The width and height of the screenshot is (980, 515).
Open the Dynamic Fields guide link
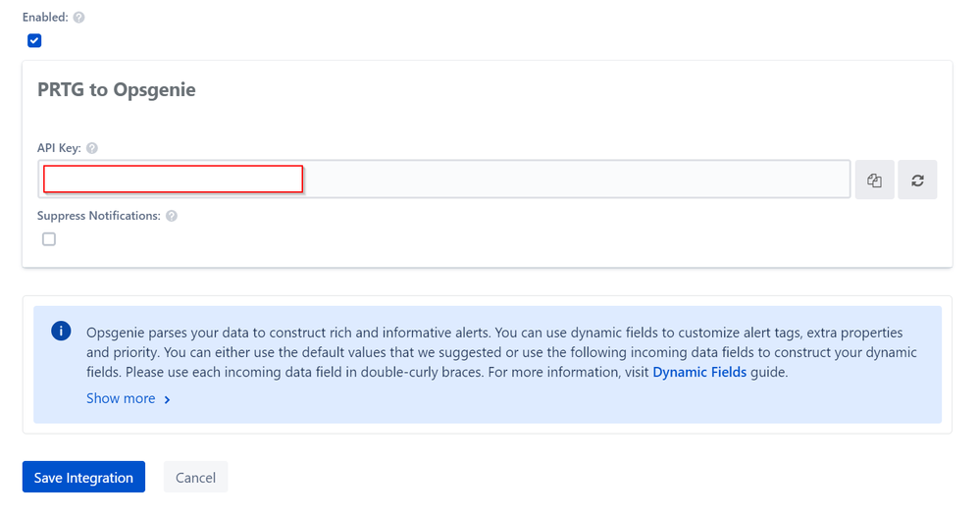pyautogui.click(x=699, y=373)
